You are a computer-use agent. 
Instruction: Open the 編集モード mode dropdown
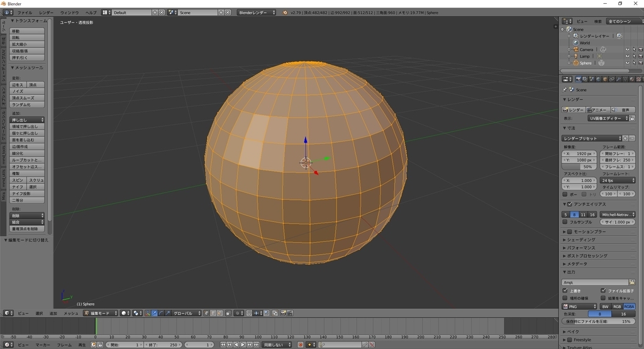101,313
